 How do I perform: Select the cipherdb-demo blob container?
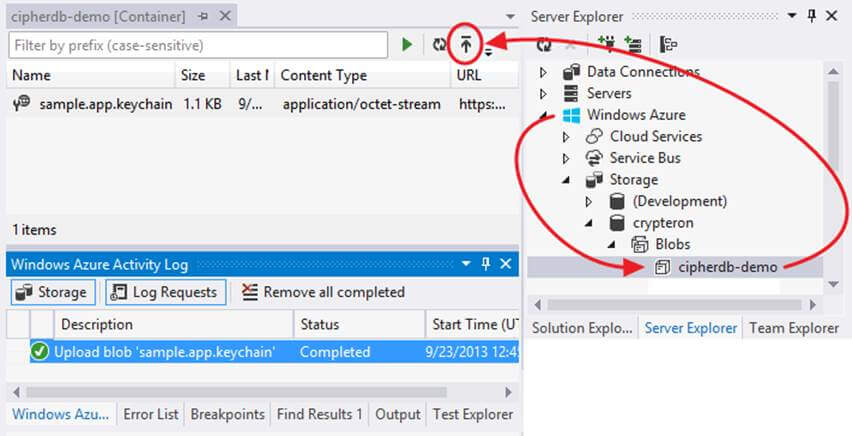(727, 267)
